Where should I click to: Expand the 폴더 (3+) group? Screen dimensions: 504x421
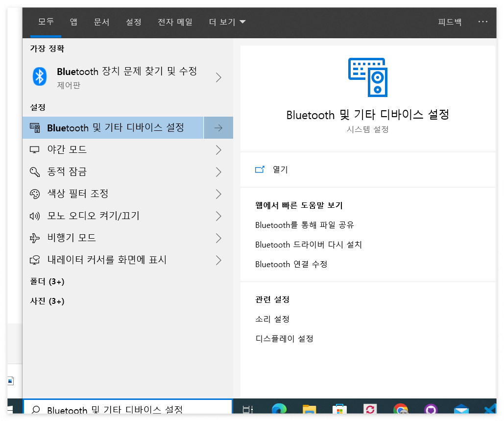(47, 282)
